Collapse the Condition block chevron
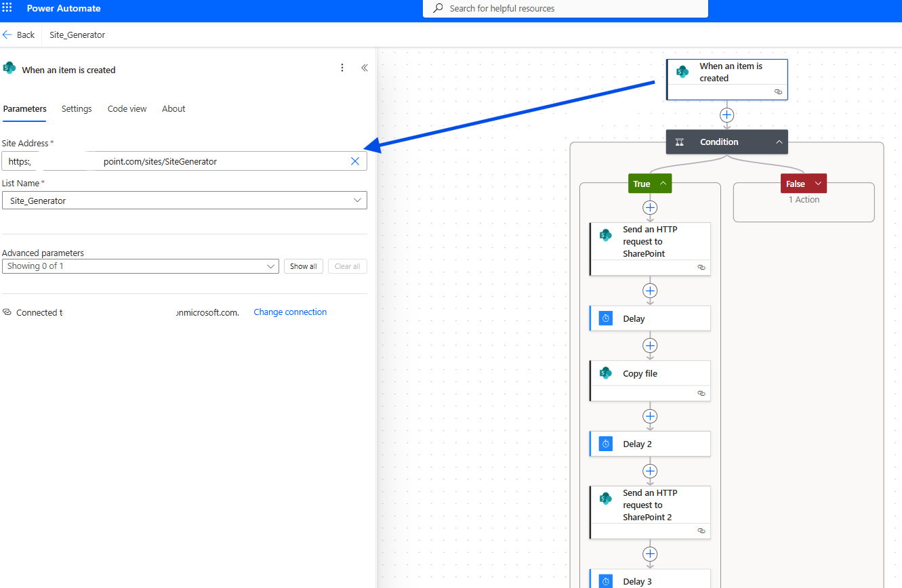Image resolution: width=902 pixels, height=588 pixels. pyautogui.click(x=779, y=142)
